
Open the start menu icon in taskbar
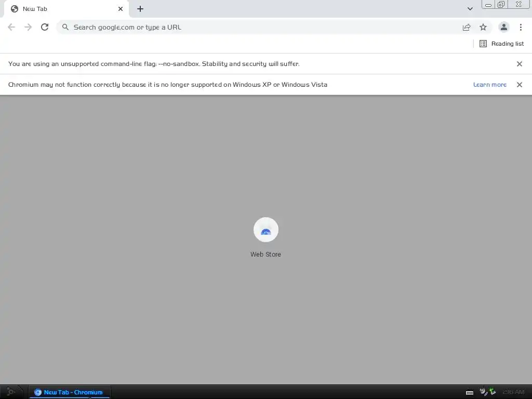11,392
